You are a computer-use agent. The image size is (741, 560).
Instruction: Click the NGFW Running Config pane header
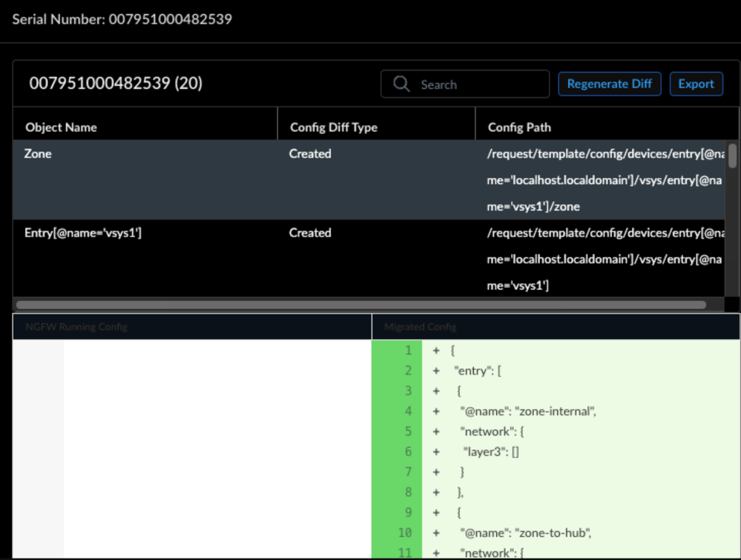tap(192, 326)
